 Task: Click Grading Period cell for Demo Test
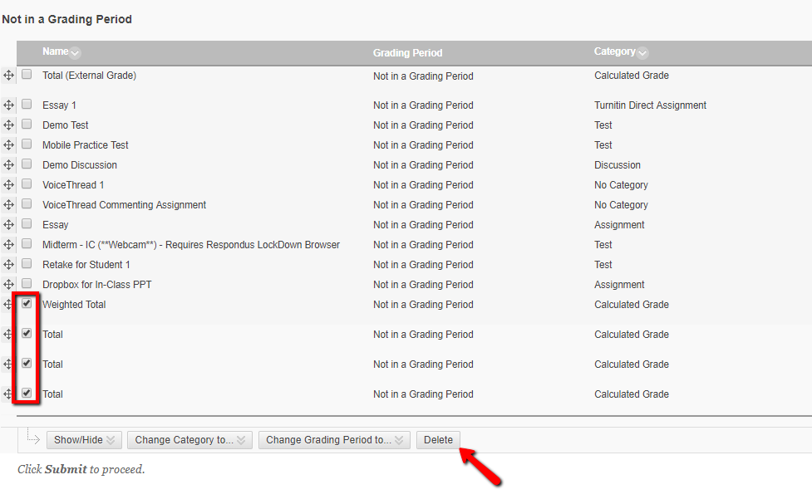(423, 125)
